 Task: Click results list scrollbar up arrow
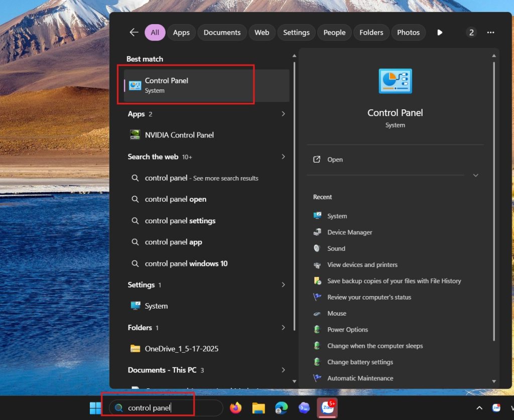[x=294, y=56]
